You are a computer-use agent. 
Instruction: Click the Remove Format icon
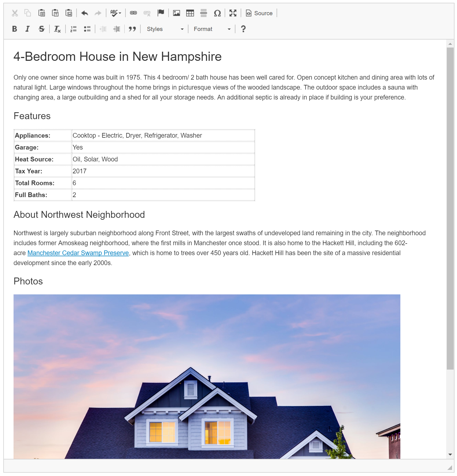pyautogui.click(x=57, y=29)
